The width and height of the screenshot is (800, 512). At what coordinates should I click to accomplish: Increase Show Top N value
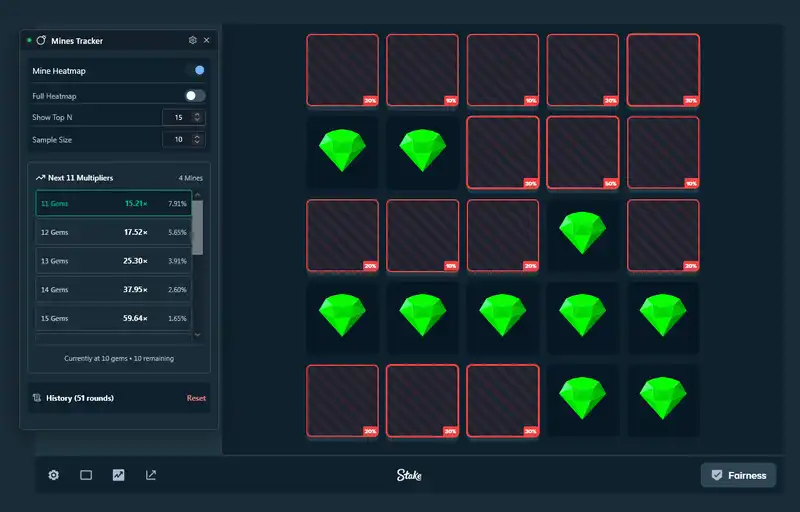pyautogui.click(x=197, y=114)
